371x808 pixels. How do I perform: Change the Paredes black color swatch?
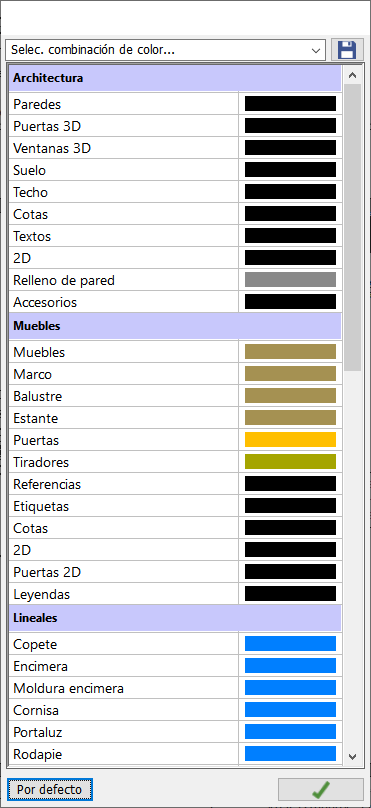click(x=290, y=104)
